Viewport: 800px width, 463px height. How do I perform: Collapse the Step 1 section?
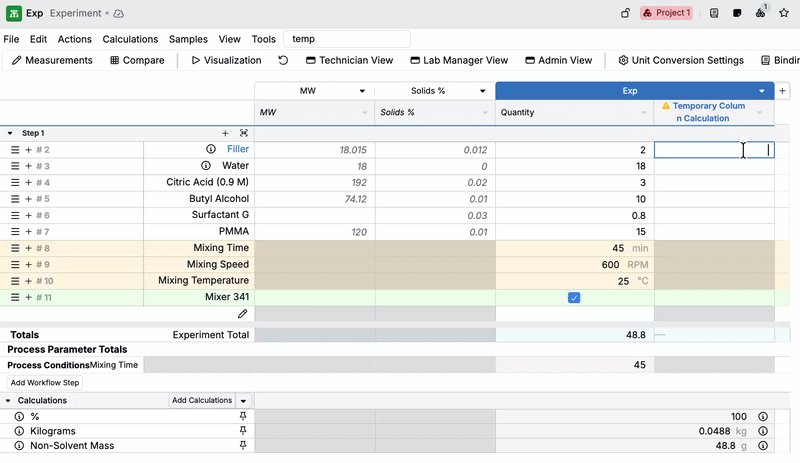tap(10, 133)
